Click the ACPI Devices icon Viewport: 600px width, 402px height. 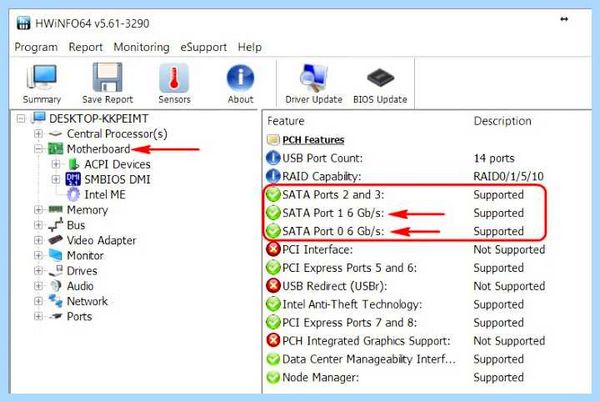tap(73, 164)
